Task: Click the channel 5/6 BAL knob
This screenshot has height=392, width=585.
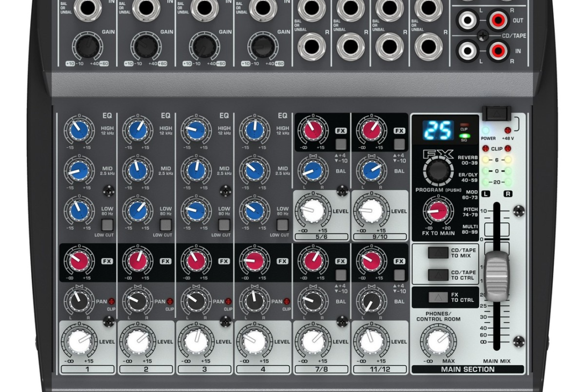Action: [313, 171]
